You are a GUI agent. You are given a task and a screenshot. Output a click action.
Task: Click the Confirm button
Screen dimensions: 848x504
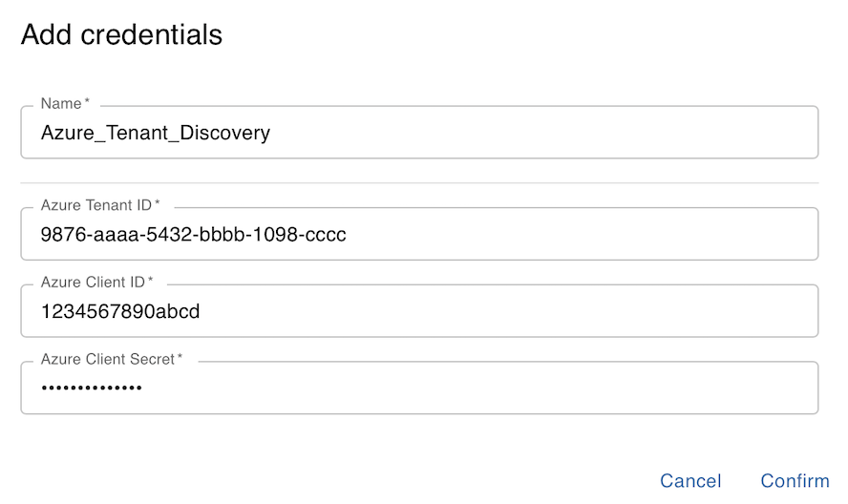(x=795, y=481)
